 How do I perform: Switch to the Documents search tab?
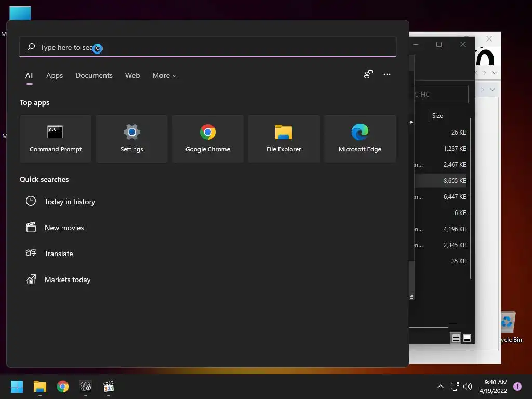(94, 76)
